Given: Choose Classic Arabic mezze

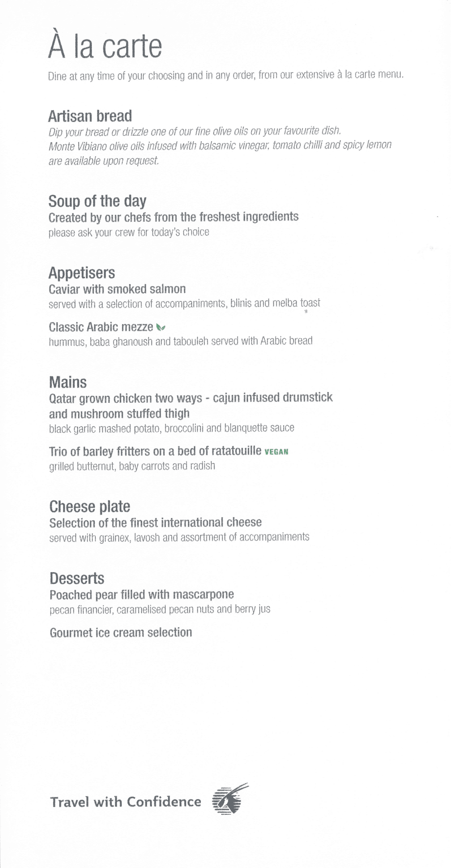Looking at the screenshot, I should [x=101, y=327].
